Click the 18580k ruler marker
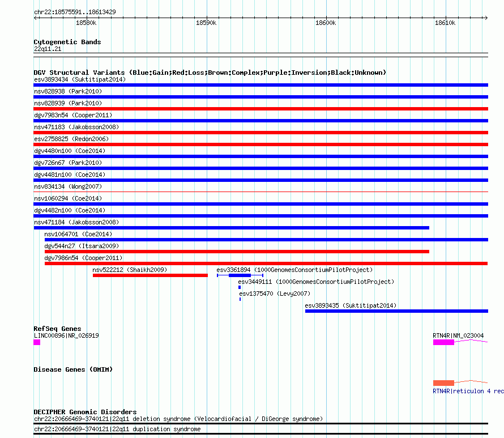504x438 pixels. click(86, 23)
